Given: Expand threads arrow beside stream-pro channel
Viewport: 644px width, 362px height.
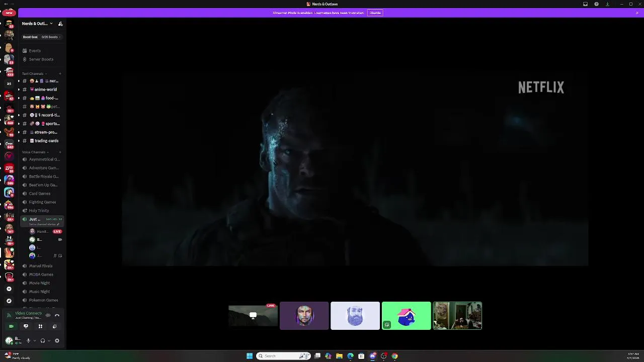Looking at the screenshot, I should tap(19, 132).
